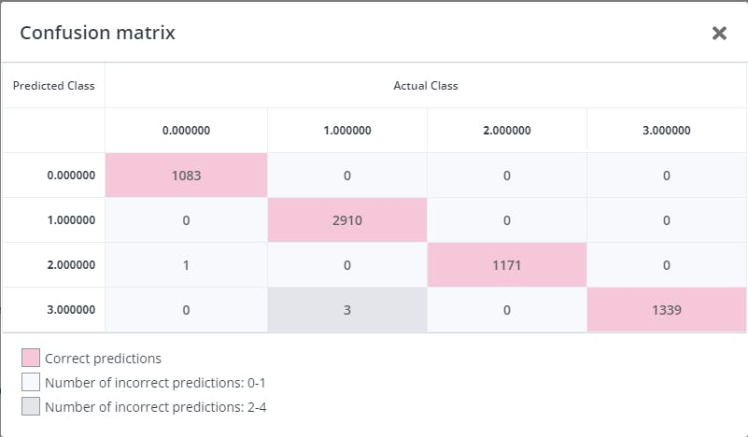Image resolution: width=748 pixels, height=437 pixels.
Task: Select the 3.000000 actual class column header
Action: point(666,130)
